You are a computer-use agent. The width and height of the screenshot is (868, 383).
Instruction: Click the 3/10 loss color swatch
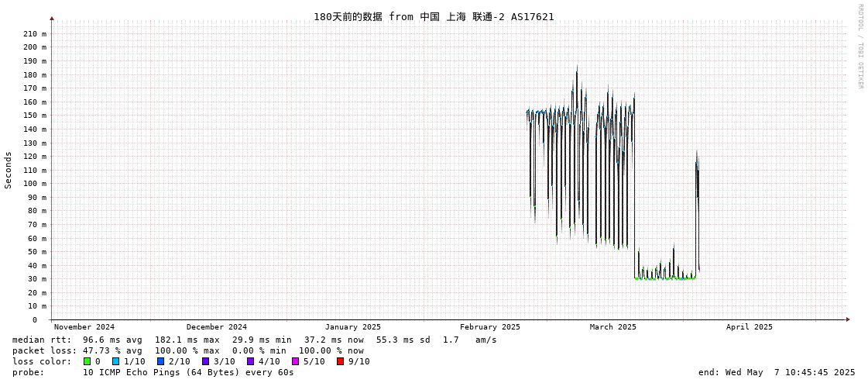coord(205,361)
